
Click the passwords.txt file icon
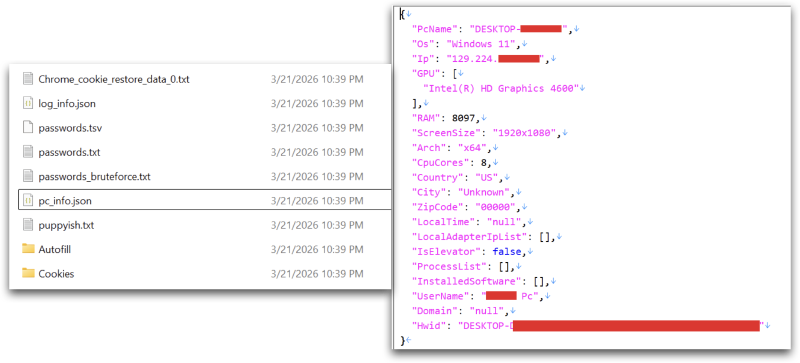click(28, 152)
